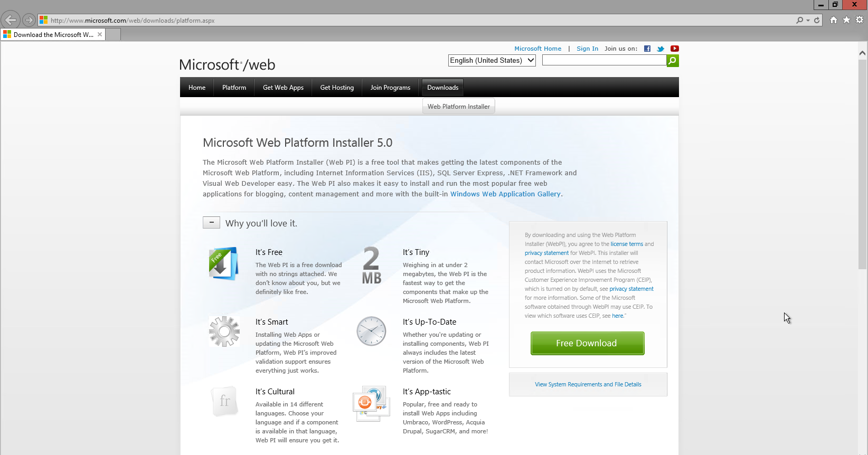Screen dimensions: 868x455
Task: Click the It's Smart gear icon
Action: tap(224, 331)
